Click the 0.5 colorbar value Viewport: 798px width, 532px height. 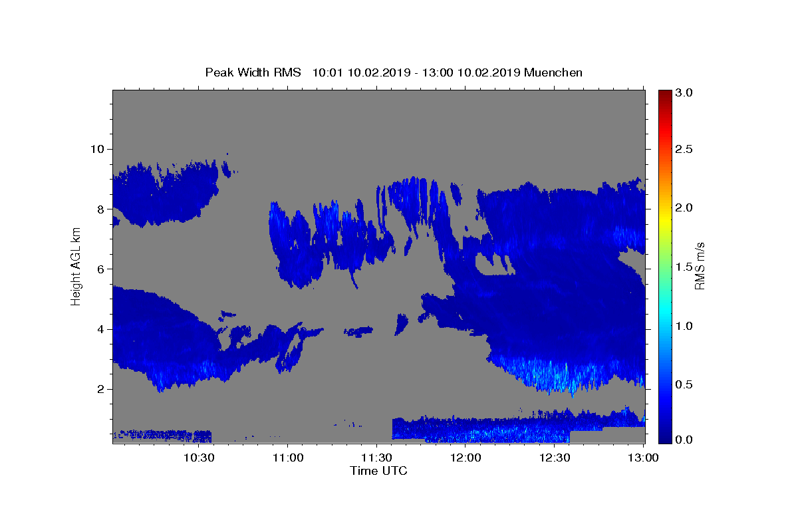(684, 384)
